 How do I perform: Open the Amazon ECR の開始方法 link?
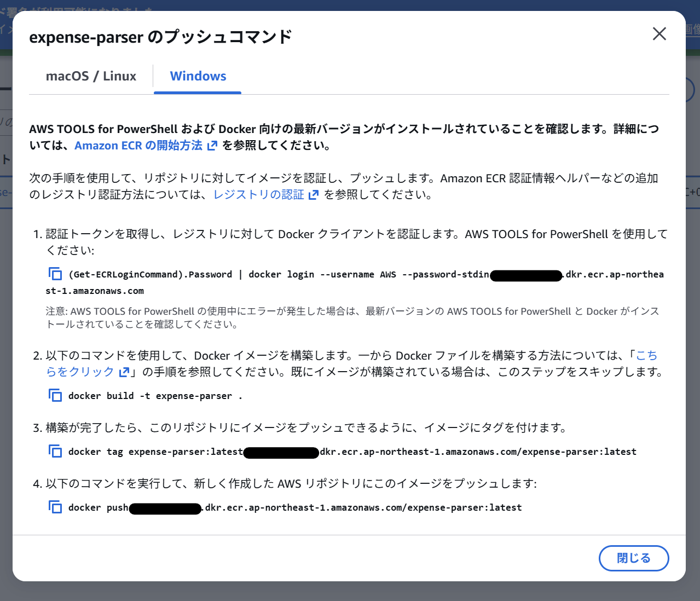pyautogui.click(x=146, y=146)
